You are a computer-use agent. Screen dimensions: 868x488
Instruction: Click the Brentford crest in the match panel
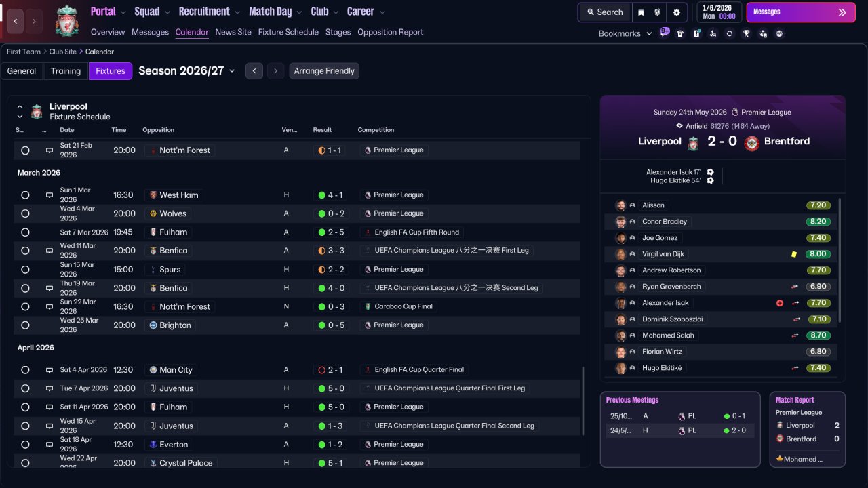[x=751, y=143]
